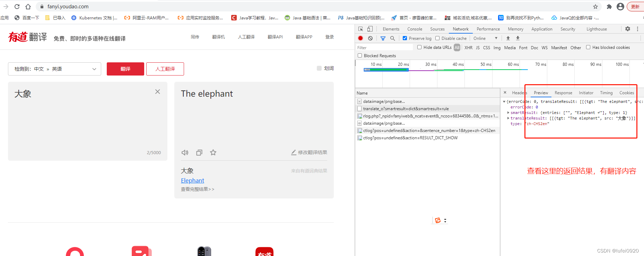The width and height of the screenshot is (644, 256).
Task: Open 翻译API navigation link
Action: tap(275, 37)
